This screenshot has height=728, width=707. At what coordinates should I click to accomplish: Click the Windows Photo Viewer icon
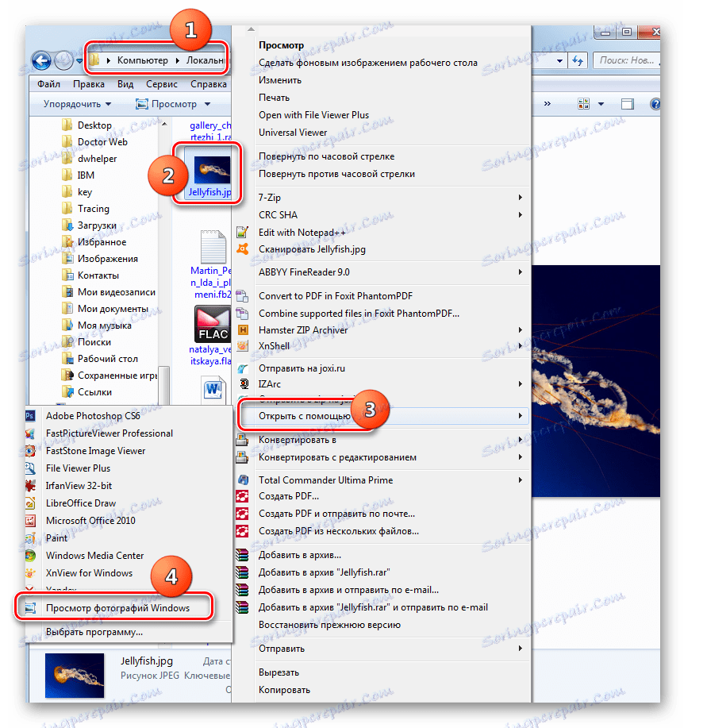30,608
